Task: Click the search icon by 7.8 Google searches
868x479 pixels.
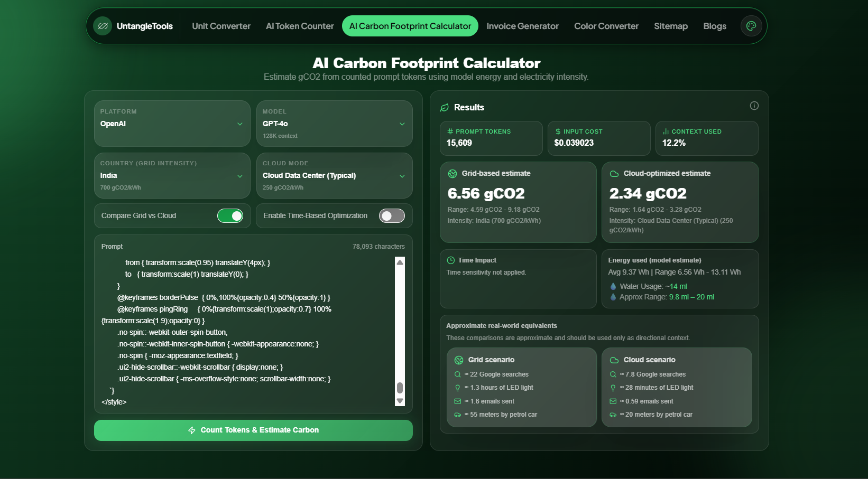Action: (x=613, y=374)
